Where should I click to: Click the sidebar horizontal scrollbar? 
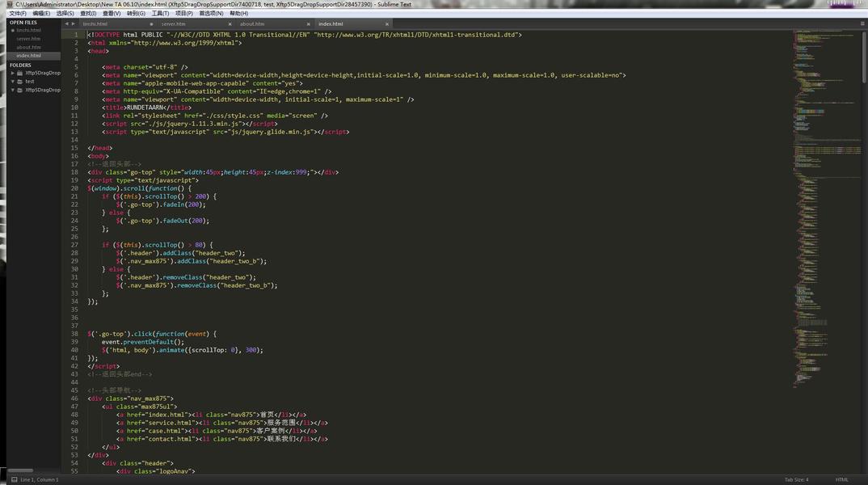coord(20,470)
